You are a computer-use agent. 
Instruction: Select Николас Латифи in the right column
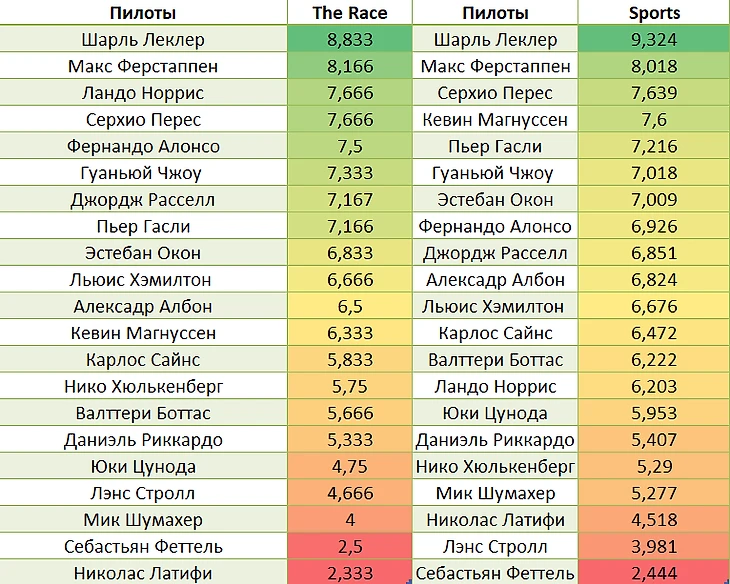coord(495,520)
